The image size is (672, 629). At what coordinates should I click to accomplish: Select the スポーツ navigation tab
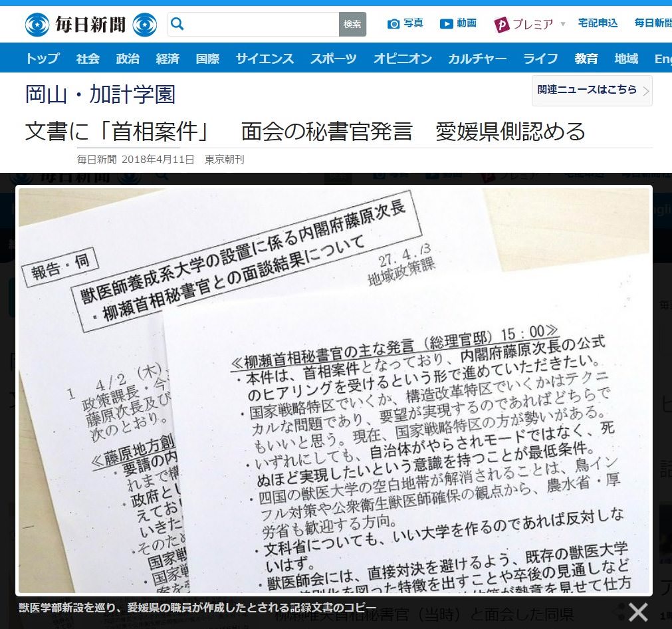coord(334,59)
